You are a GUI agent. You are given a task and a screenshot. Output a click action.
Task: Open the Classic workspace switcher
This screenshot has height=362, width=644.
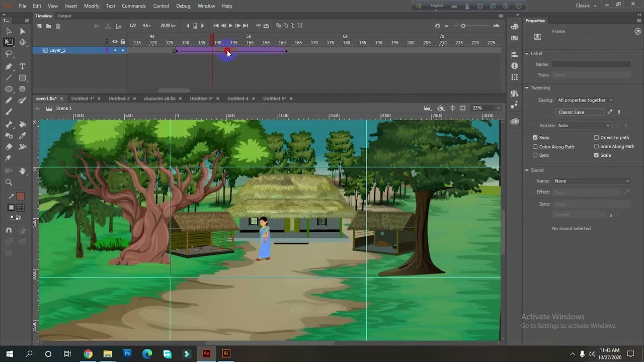[586, 6]
